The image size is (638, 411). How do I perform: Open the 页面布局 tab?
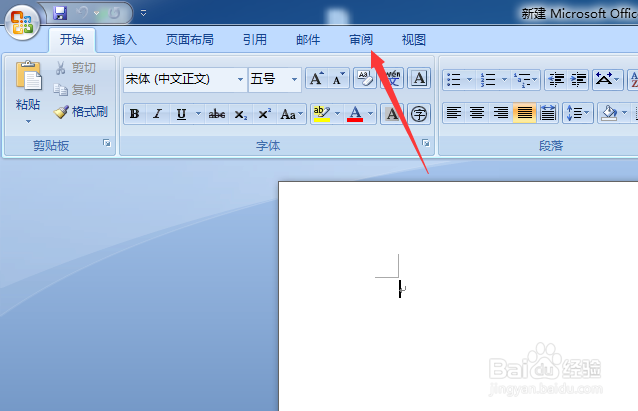click(190, 39)
